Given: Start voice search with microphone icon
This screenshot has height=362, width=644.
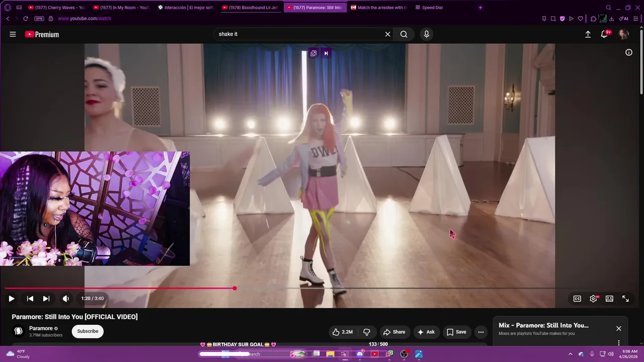Looking at the screenshot, I should [427, 34].
